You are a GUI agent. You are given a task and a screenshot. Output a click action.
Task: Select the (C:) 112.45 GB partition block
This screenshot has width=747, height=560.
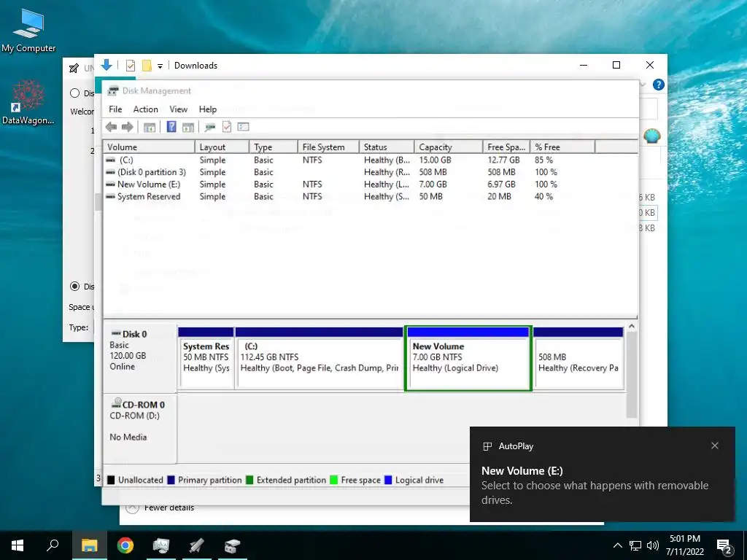click(x=320, y=359)
